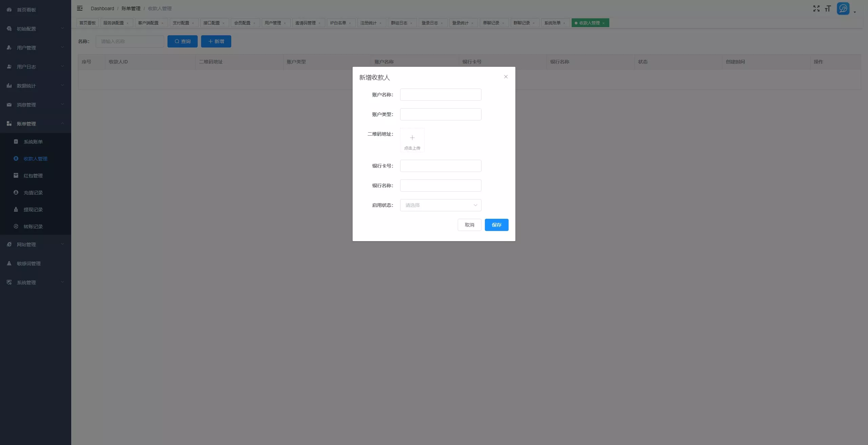Screen dimensions: 868x445
Task: Click the 新增 add button
Action: (x=216, y=41)
